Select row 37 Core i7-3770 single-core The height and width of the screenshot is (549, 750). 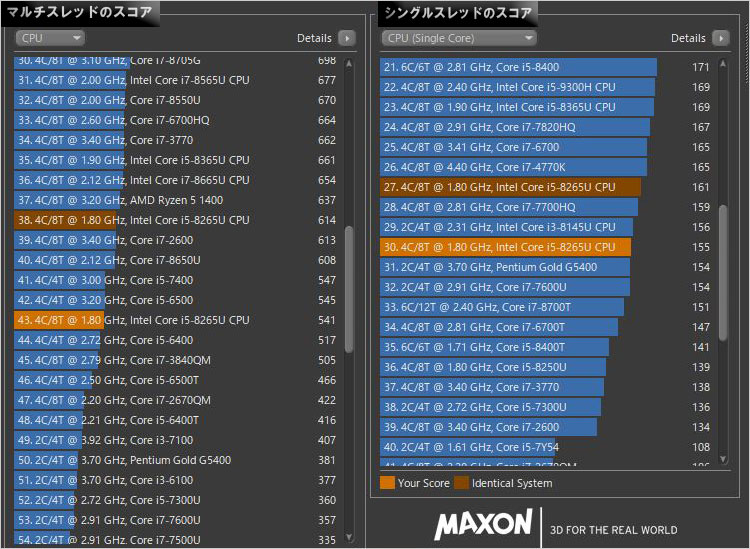pos(545,387)
